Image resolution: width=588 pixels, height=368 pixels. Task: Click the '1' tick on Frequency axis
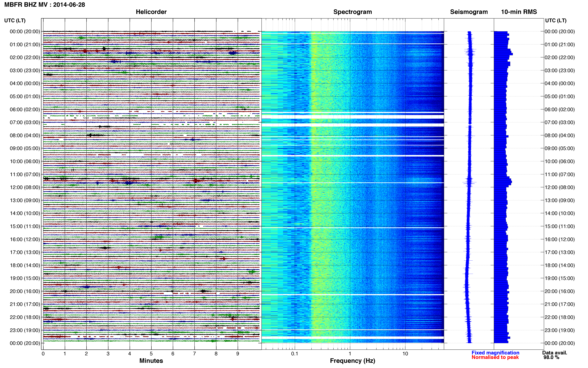[x=350, y=354]
